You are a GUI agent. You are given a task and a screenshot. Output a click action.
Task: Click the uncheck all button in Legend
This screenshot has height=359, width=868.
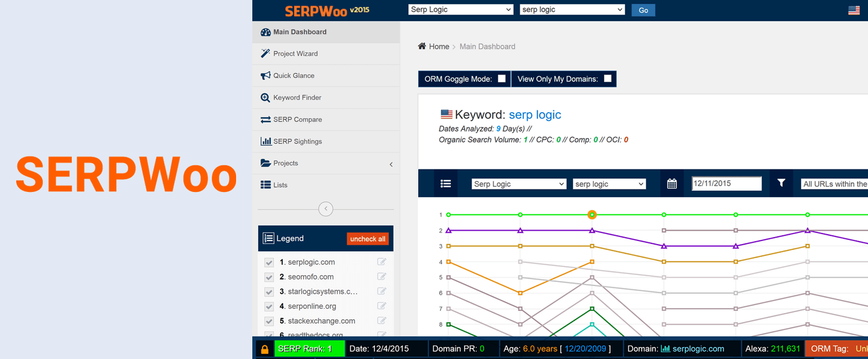coord(367,239)
